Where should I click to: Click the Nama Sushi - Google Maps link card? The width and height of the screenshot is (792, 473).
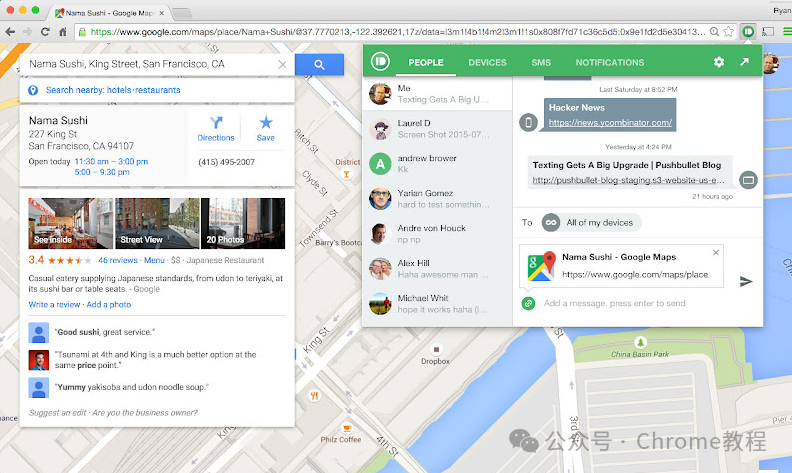pos(621,266)
